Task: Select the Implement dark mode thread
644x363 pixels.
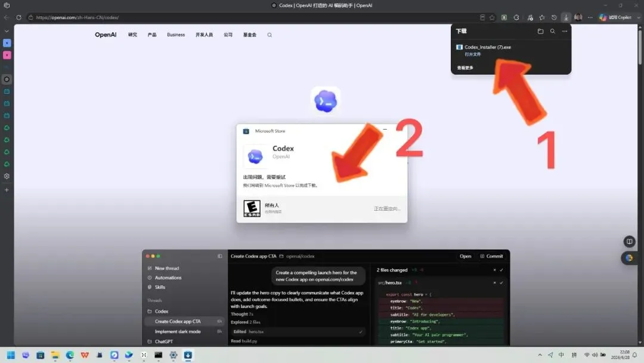Action: (x=184, y=331)
